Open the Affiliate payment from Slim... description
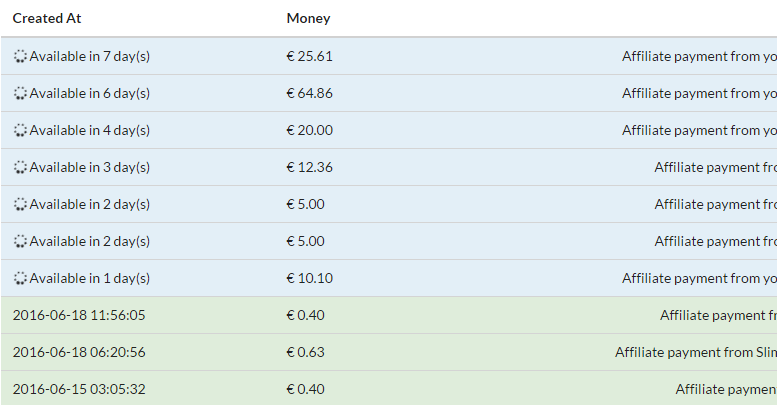Viewport: 777px width, 405px height. tap(696, 352)
